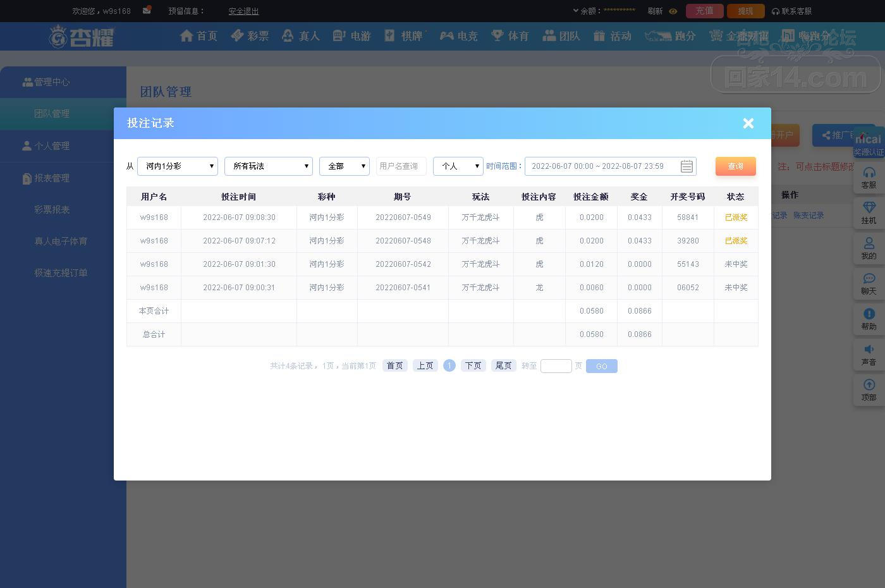
Task: Click the 奖源认证 badge
Action: click(869, 144)
